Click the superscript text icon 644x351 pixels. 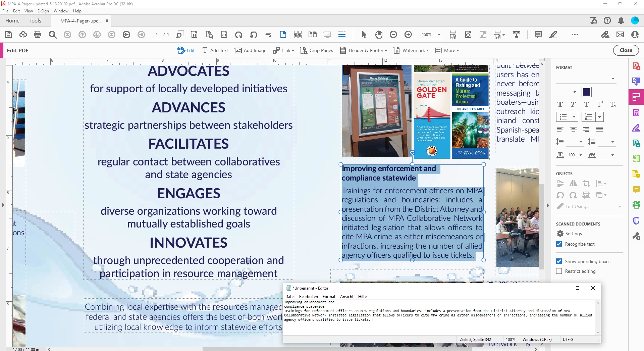coord(600,104)
